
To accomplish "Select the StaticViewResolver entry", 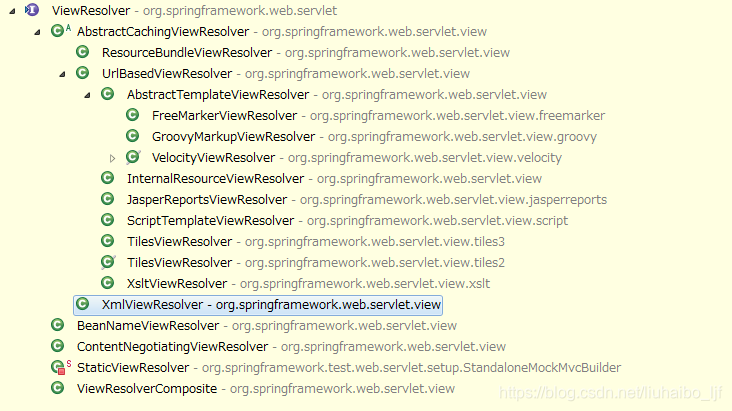I will [349, 368].
